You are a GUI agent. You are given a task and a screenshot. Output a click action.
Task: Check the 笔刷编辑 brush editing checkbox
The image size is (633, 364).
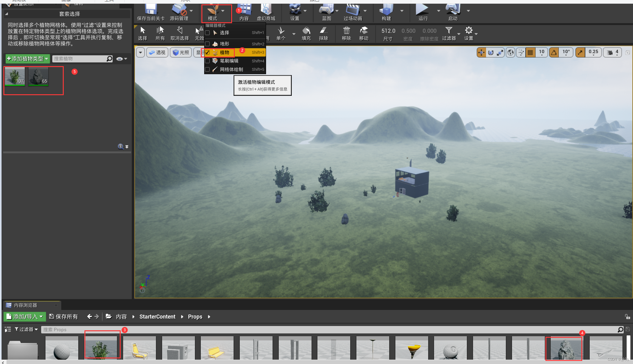208,61
